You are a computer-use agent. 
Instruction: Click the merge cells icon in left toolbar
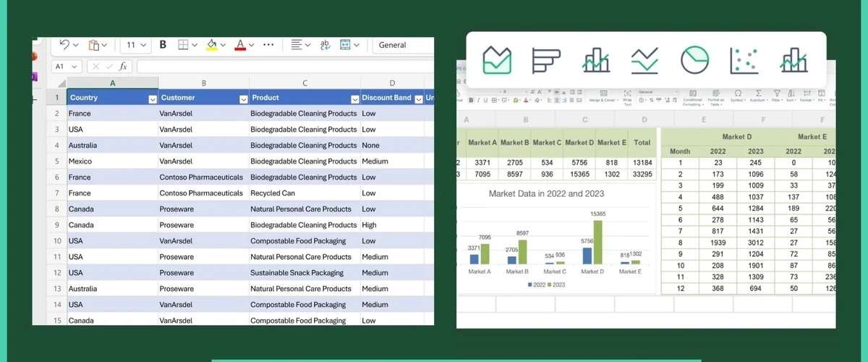345,45
